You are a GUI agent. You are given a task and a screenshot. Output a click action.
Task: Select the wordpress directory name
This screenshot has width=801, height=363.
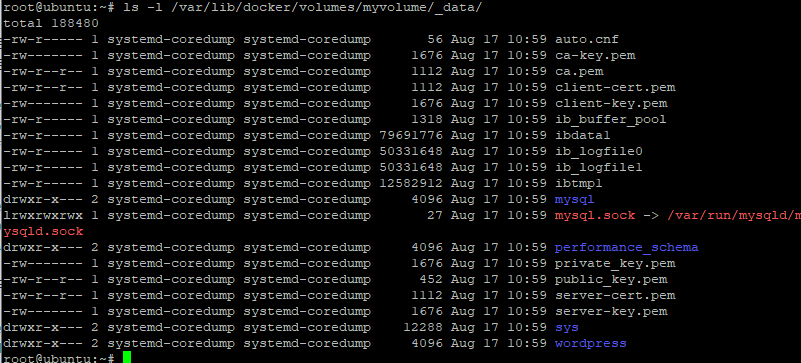click(591, 344)
